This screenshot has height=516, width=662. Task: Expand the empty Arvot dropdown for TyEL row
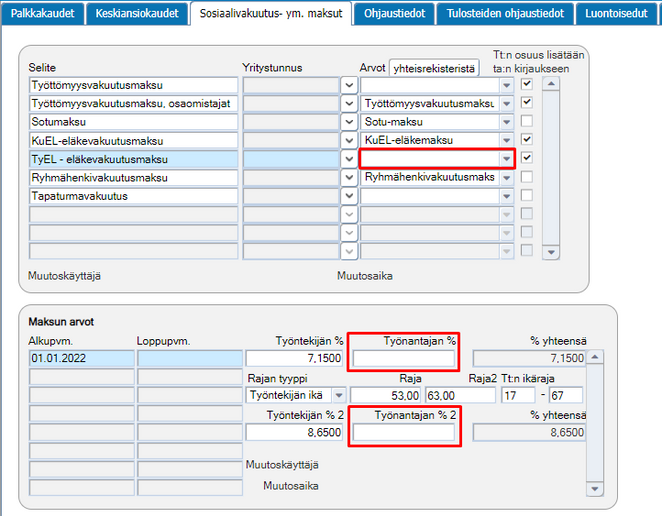pos(506,159)
